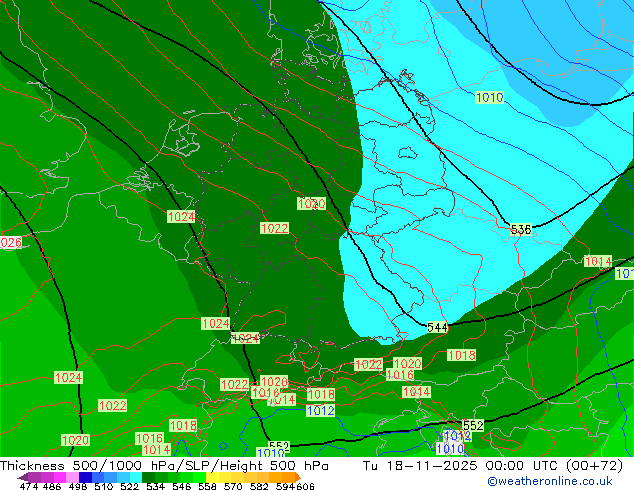Click the 1016 label above bottom-left 1014

pos(150,438)
